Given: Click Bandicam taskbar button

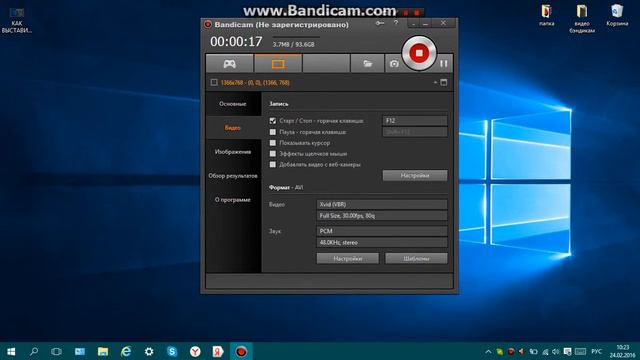Looking at the screenshot, I should [241, 351].
